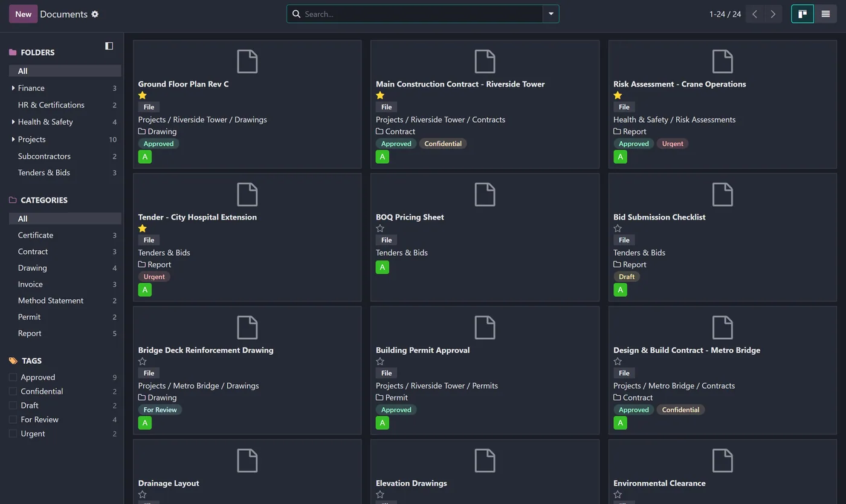The image size is (846, 504).
Task: Tick the Urgent tag filter
Action: click(x=13, y=433)
